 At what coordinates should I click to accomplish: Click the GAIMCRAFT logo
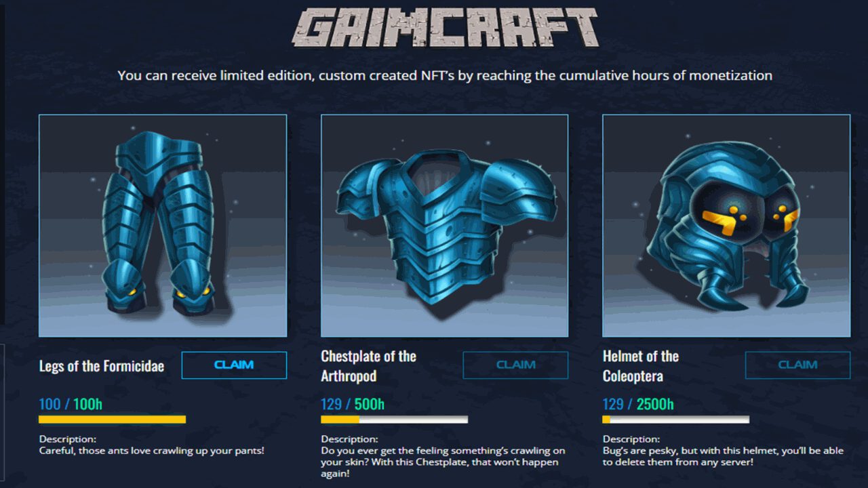point(446,28)
